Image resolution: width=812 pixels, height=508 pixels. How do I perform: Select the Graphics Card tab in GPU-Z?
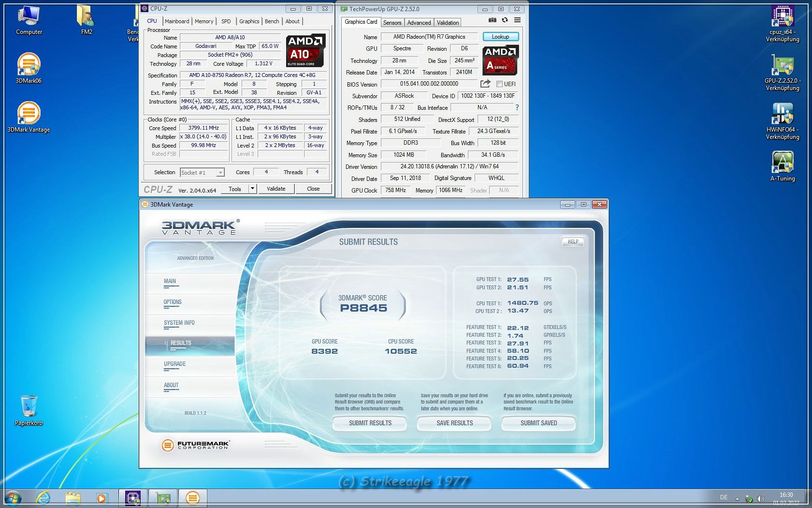coord(361,22)
